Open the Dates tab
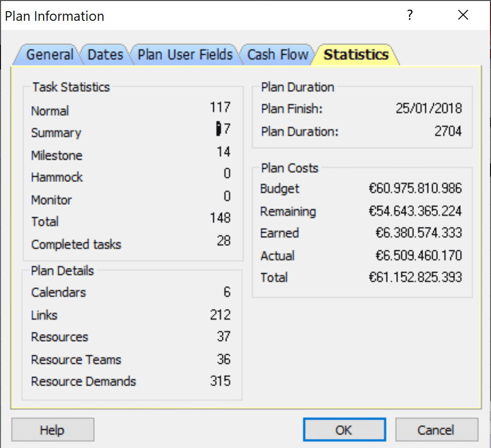Viewport: 491px width, 448px height. (105, 55)
